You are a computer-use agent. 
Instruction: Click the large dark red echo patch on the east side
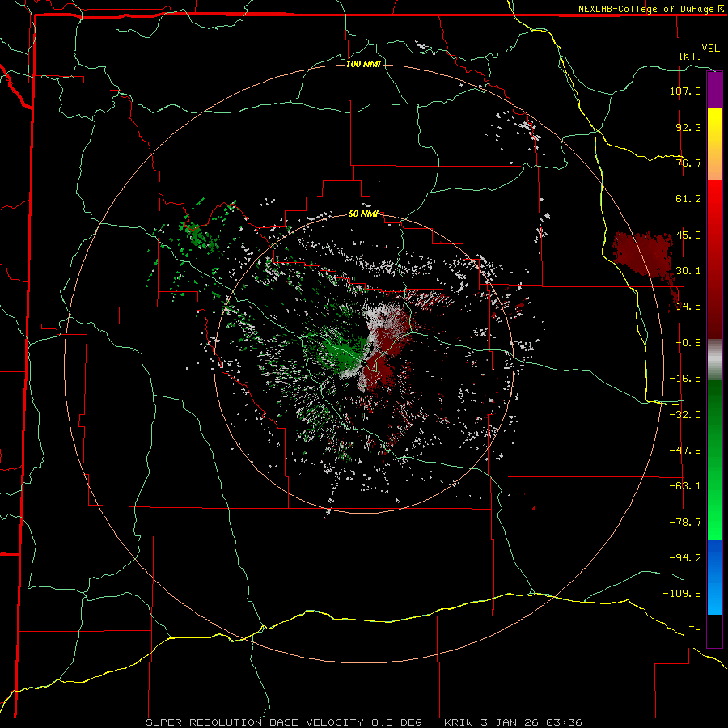pos(643,255)
